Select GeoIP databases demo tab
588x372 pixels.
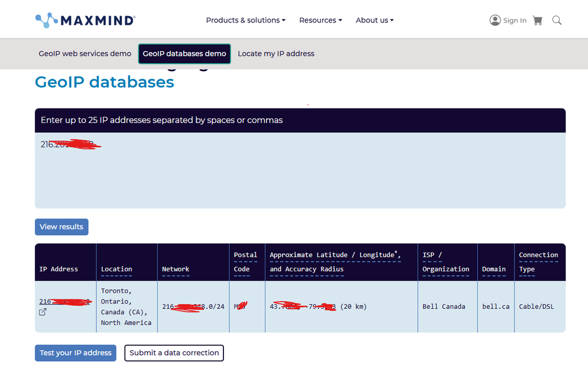coord(184,53)
